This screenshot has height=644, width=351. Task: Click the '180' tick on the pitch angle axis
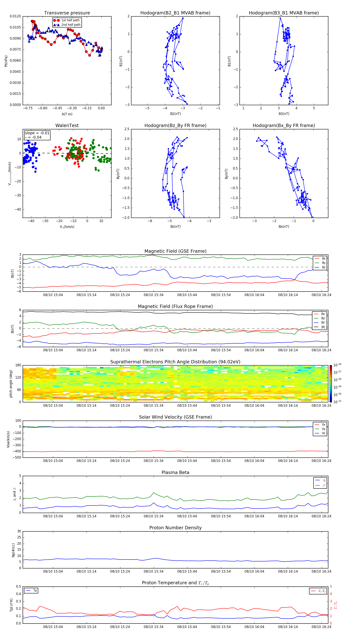point(18,365)
